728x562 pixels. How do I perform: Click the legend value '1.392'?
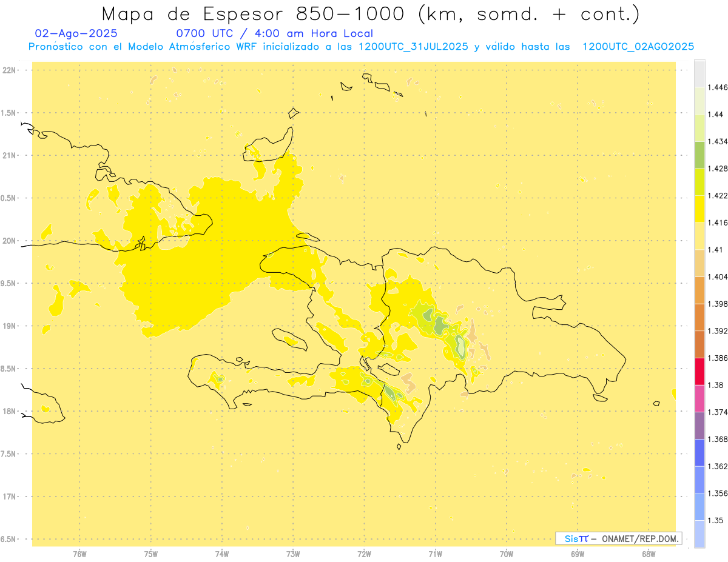pos(718,331)
